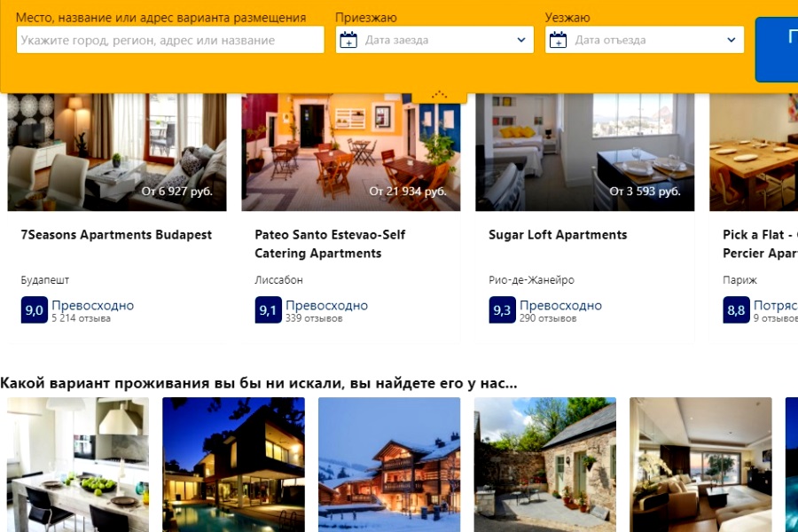
Task: Open the Sugar Loft bedroom photo
Action: pos(585,153)
